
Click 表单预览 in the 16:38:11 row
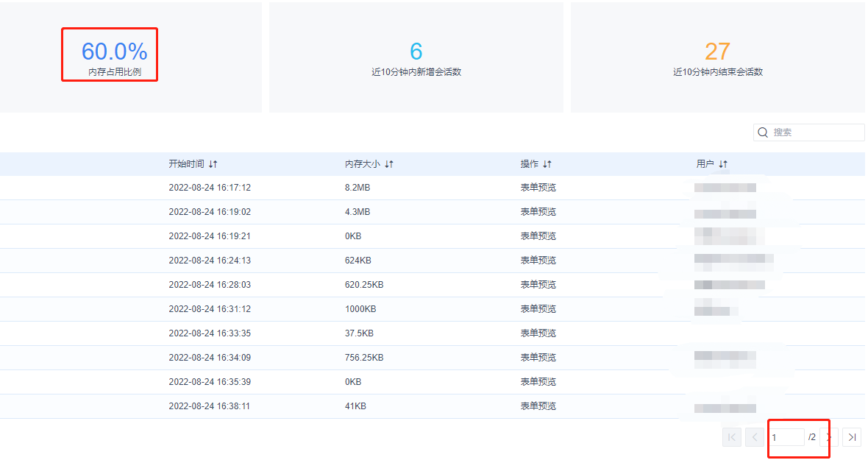[x=538, y=406]
